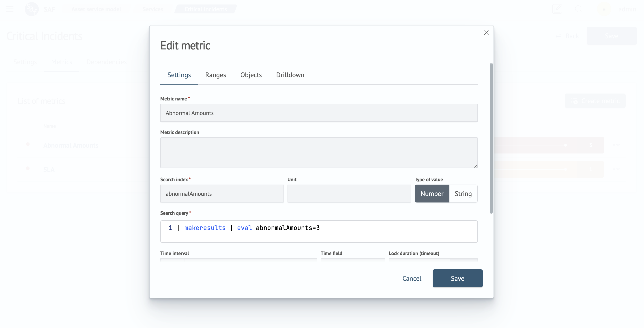Open the Drilldown tab

(290, 75)
